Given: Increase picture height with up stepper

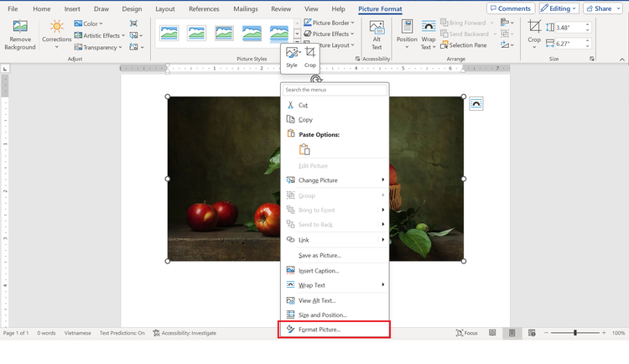Looking at the screenshot, I should point(588,25).
